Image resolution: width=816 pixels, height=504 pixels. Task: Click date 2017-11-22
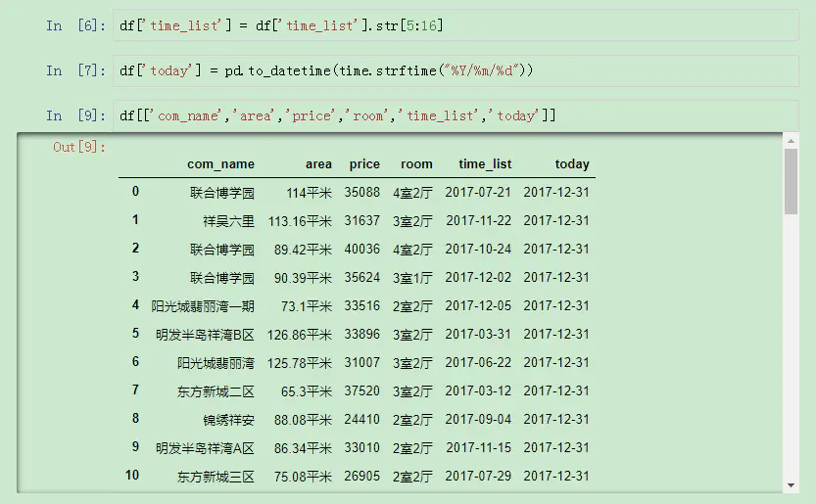coord(478,220)
